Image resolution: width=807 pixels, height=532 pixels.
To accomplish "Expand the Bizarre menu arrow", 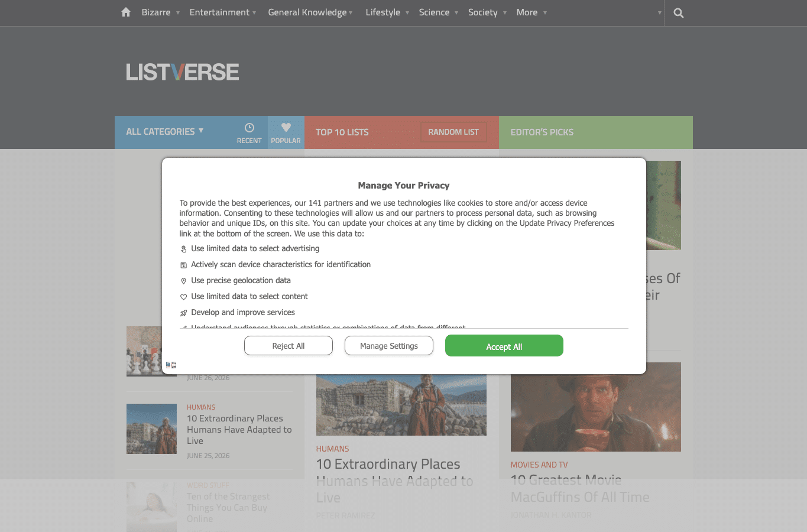I will point(177,13).
